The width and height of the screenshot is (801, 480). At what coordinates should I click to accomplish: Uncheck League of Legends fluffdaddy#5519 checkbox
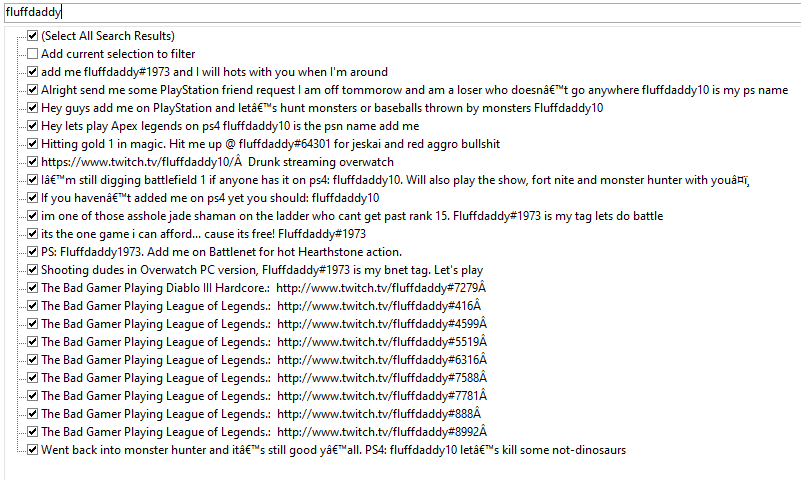[33, 342]
